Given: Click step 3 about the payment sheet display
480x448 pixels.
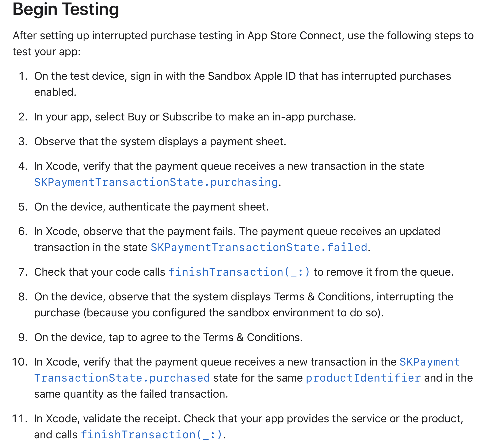Looking at the screenshot, I should (x=160, y=141).
